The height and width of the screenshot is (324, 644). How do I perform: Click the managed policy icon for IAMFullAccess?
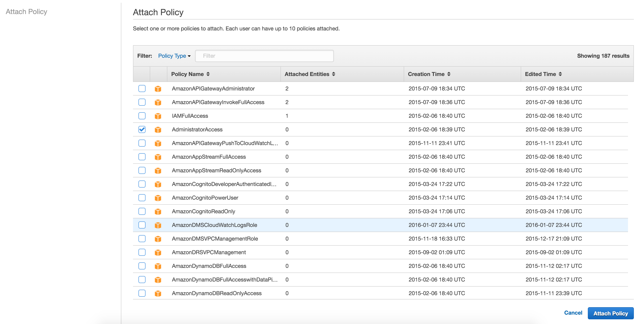(158, 116)
